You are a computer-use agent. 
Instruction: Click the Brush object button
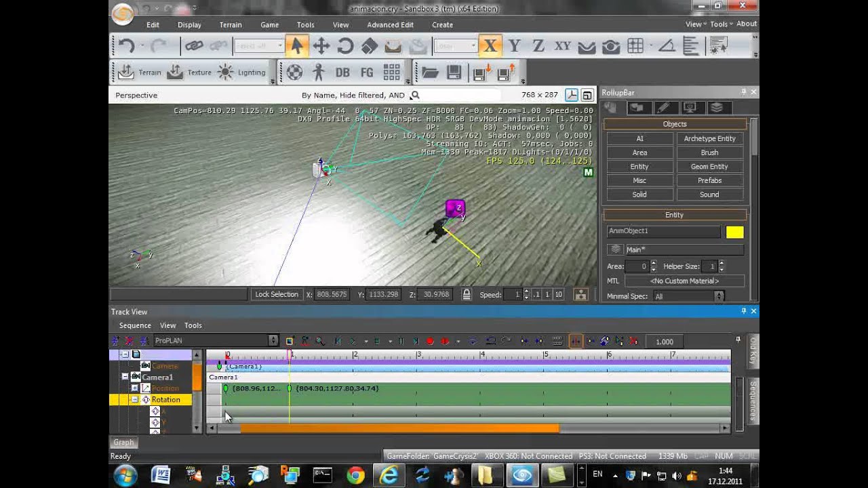coord(709,152)
